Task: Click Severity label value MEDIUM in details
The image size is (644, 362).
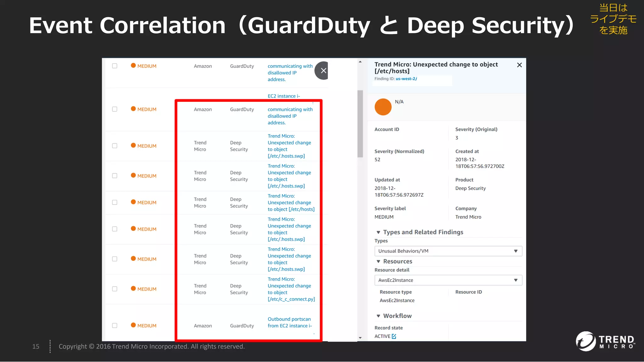Action: pos(384,217)
